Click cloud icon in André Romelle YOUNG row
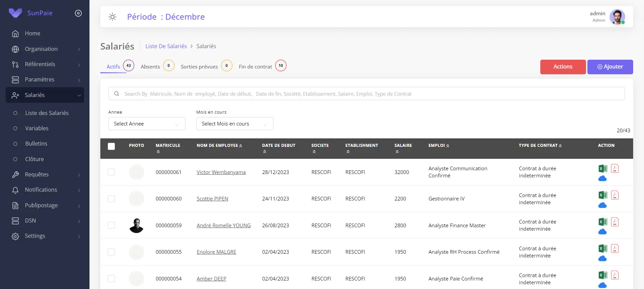Viewport: 644px width, 289px height. [x=602, y=232]
